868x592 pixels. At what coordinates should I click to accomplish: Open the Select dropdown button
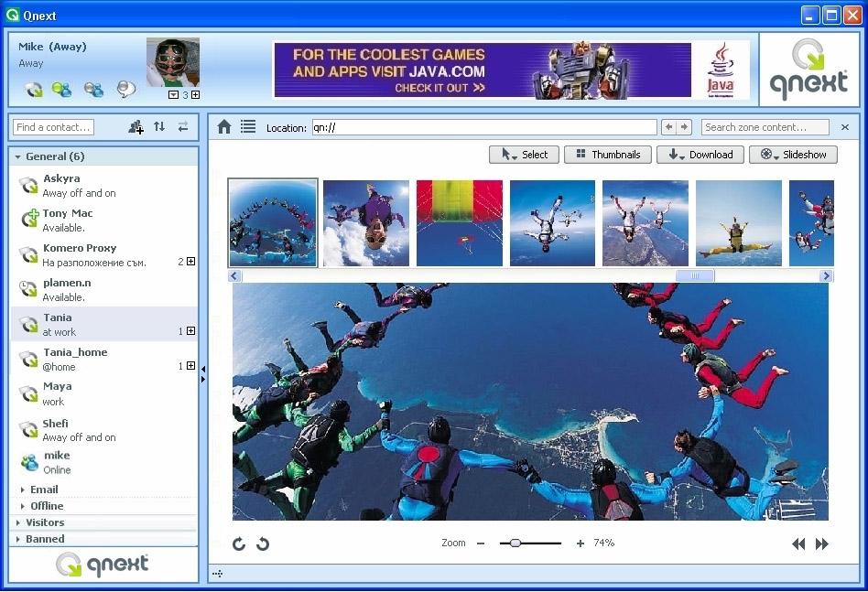524,155
